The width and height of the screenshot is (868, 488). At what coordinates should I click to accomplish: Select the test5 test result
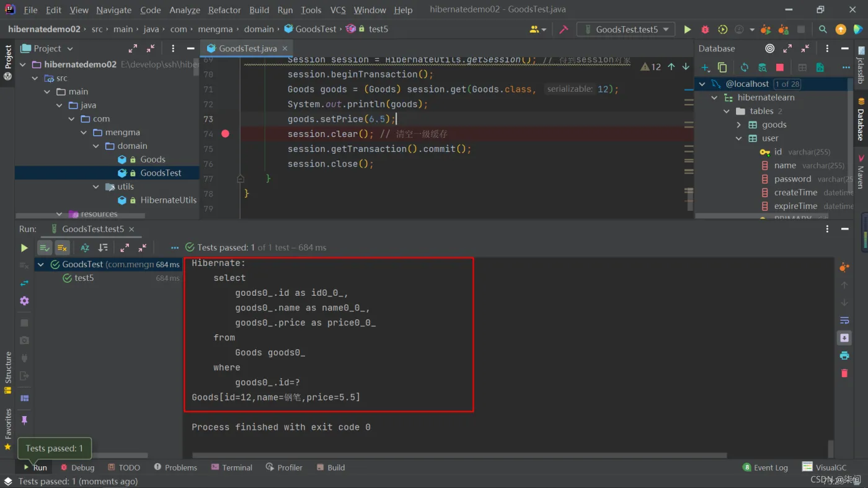[84, 278]
